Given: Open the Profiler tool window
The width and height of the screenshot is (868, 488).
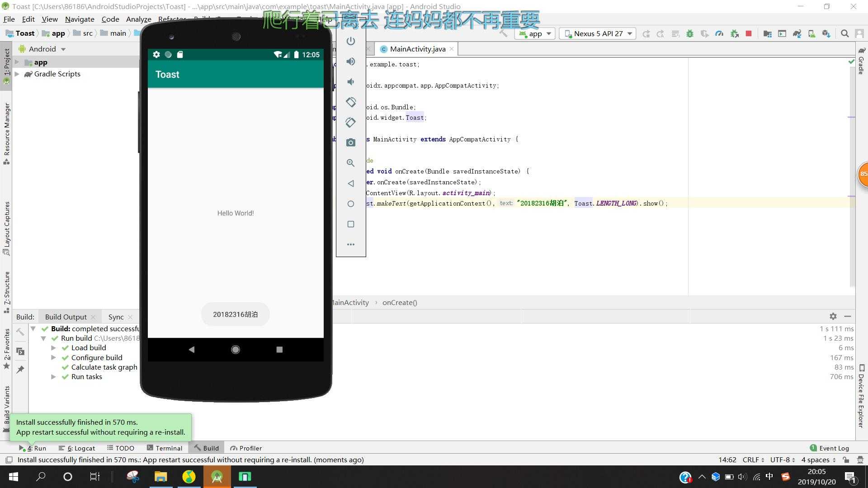Looking at the screenshot, I should 246,448.
